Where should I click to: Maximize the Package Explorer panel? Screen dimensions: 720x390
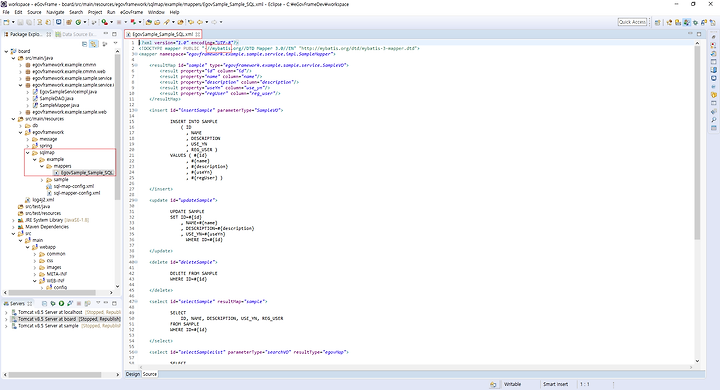(x=114, y=34)
